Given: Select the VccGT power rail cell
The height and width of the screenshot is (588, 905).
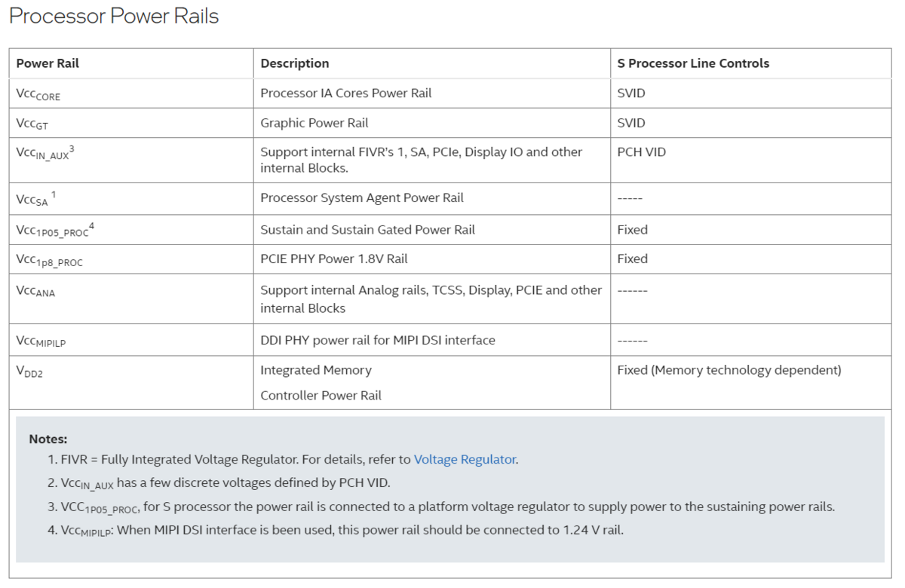Looking at the screenshot, I should point(32,124).
